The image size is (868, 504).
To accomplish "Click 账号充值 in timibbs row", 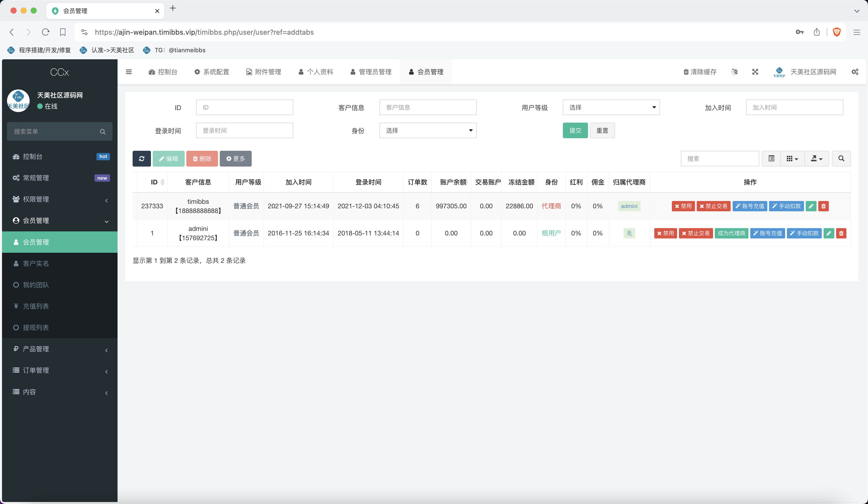I will point(750,206).
